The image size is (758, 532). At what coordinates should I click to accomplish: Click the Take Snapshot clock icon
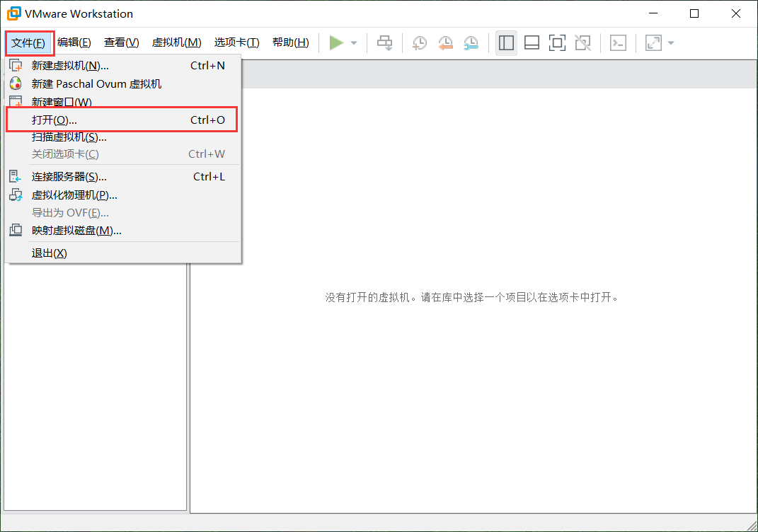(419, 43)
